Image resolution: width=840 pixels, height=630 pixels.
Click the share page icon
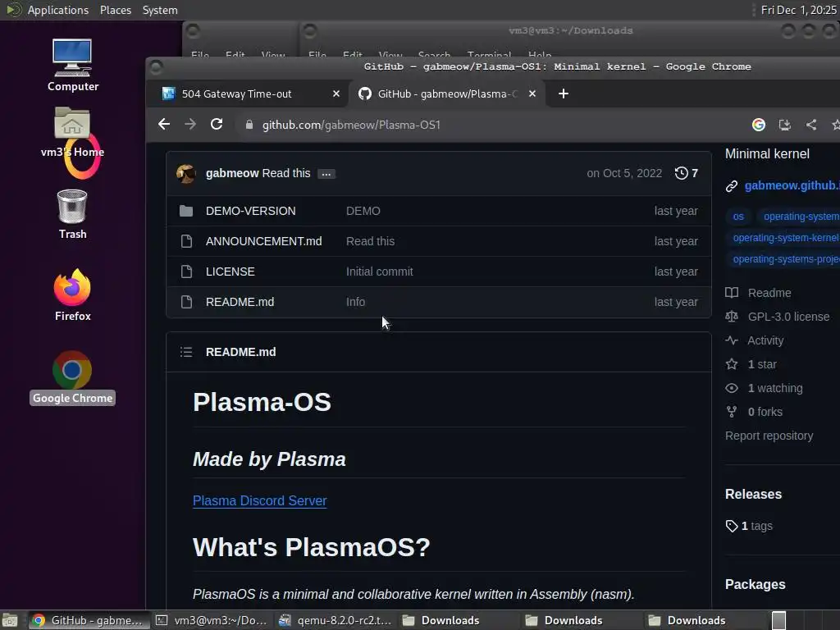[811, 125]
